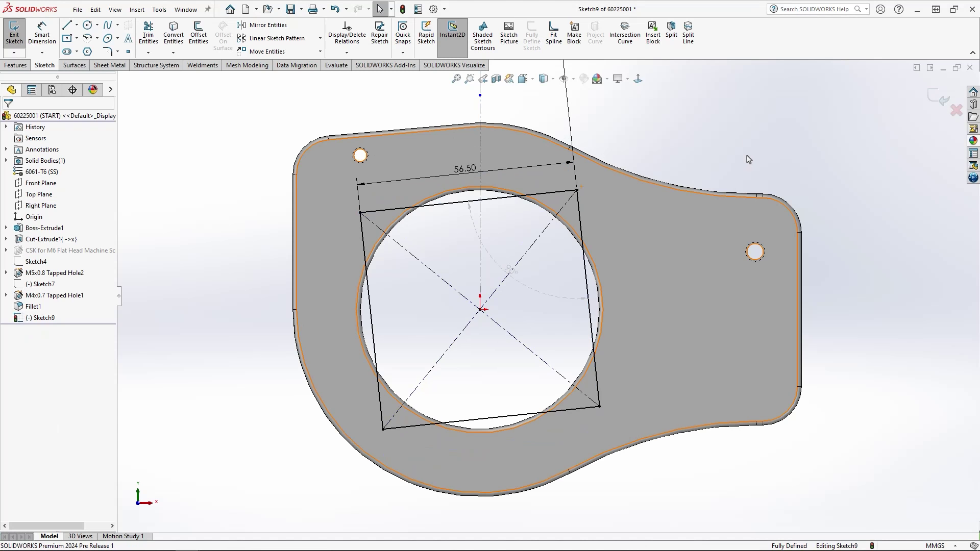
Task: Open the Tools menu
Action: pos(159,9)
